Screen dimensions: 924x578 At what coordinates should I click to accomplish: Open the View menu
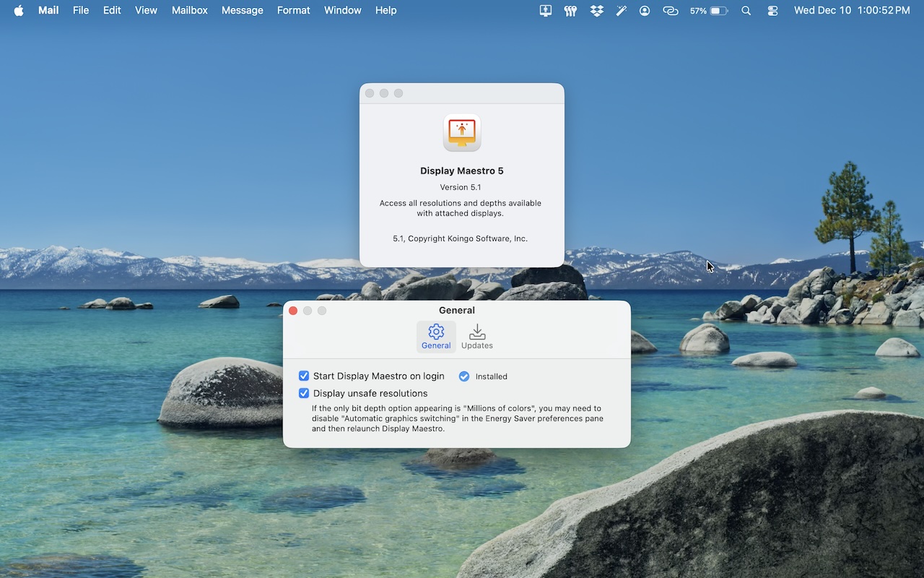pos(146,11)
